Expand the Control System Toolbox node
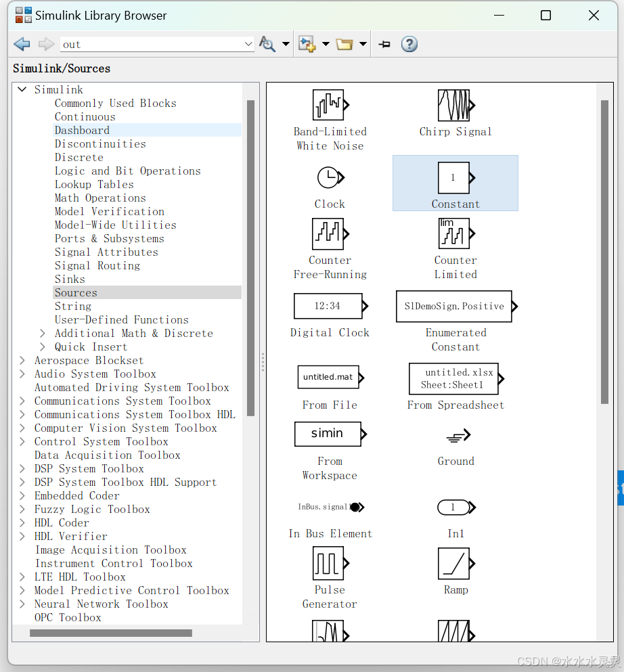The image size is (624, 672). (x=22, y=441)
